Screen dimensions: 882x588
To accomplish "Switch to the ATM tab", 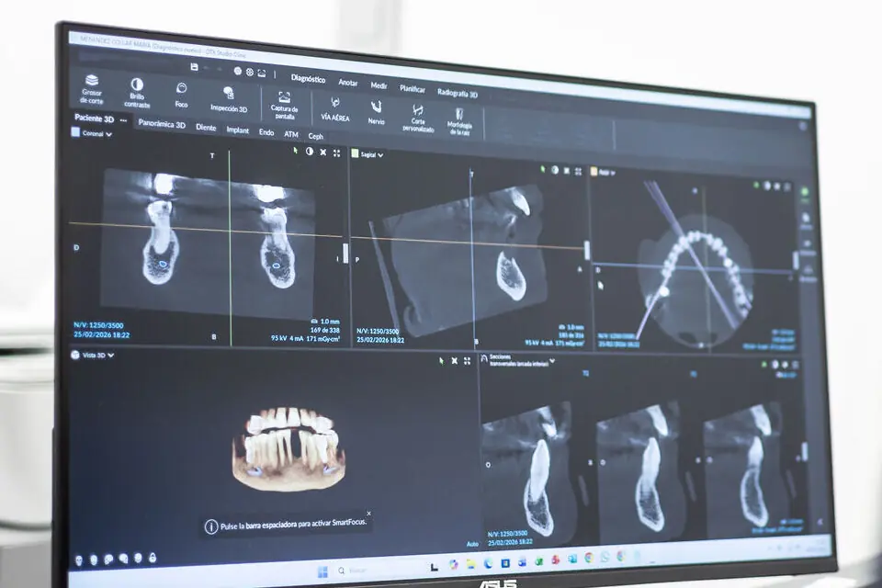I will pos(291,134).
